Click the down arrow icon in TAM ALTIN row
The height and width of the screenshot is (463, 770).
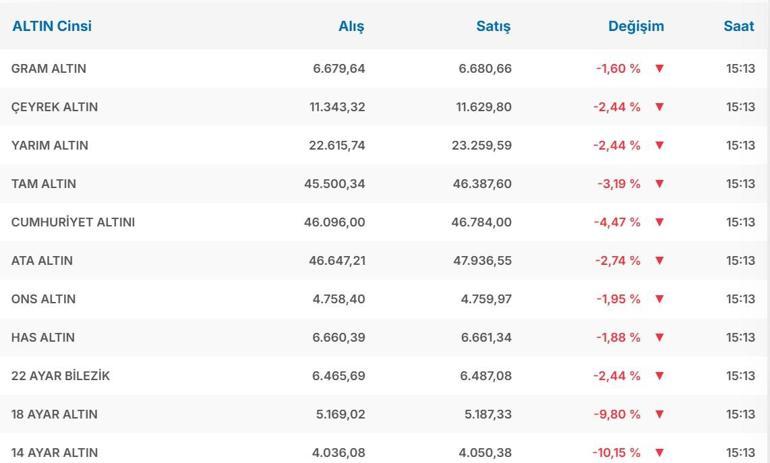(x=659, y=184)
